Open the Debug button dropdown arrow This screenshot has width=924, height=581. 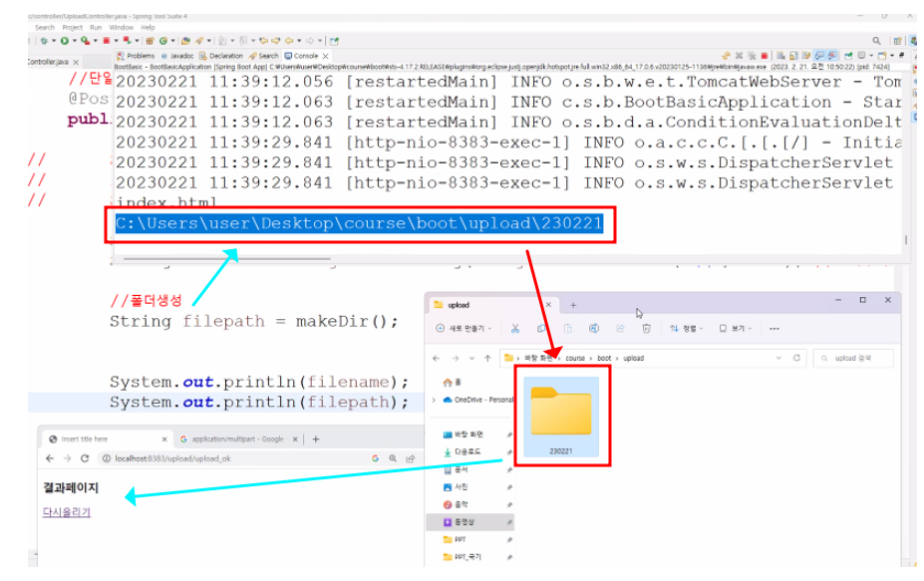tap(54, 41)
